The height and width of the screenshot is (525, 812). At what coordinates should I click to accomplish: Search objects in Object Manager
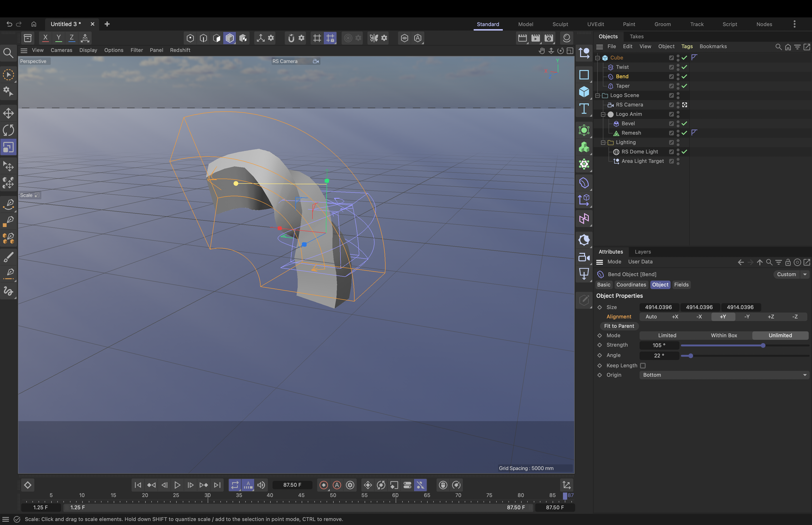(x=778, y=47)
